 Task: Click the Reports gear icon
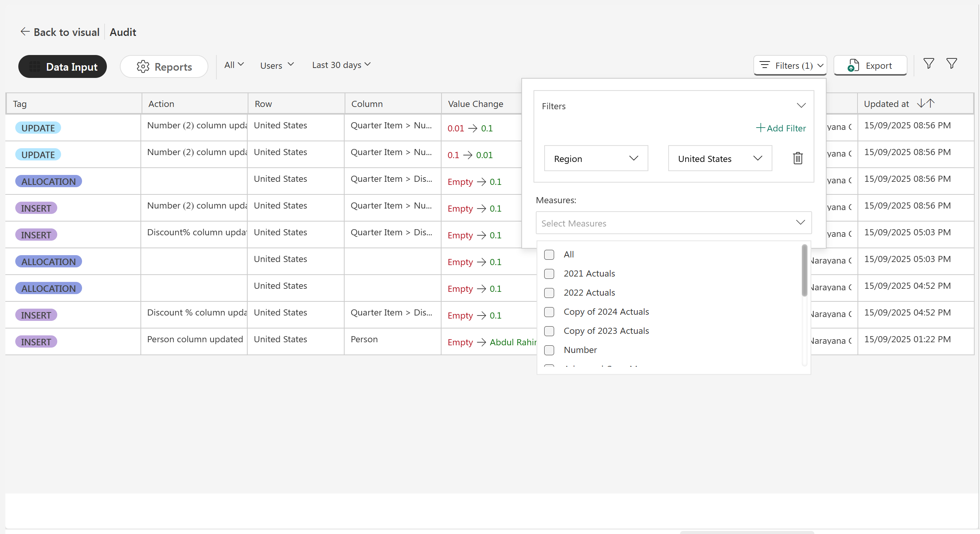point(143,67)
